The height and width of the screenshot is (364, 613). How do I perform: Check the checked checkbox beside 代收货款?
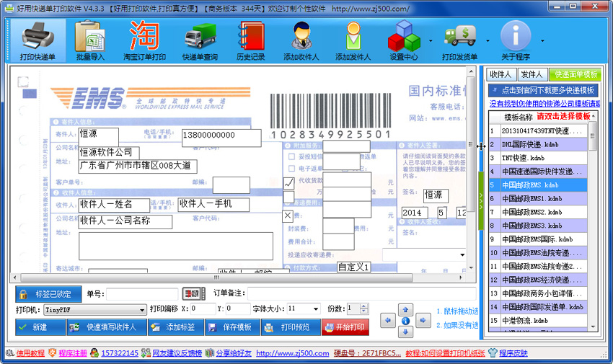(x=289, y=182)
